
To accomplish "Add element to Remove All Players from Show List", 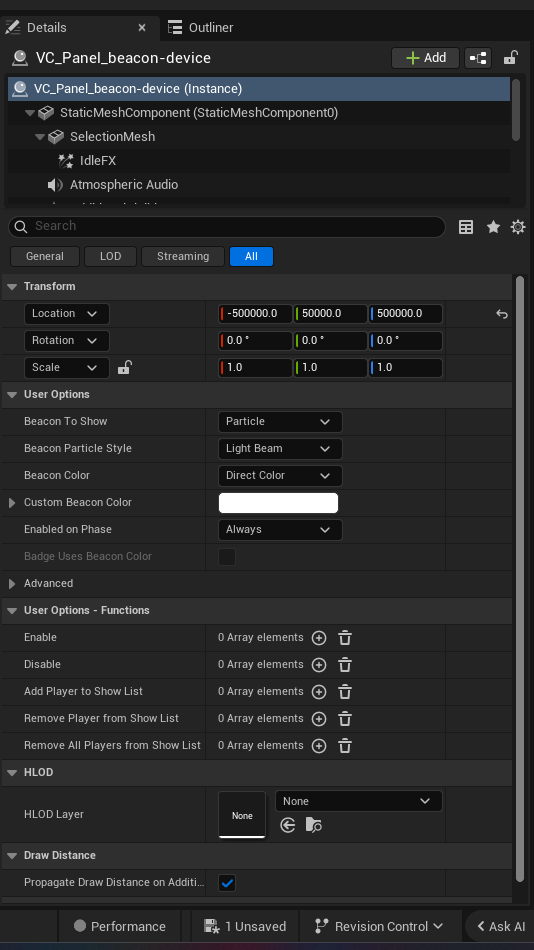I will (319, 746).
